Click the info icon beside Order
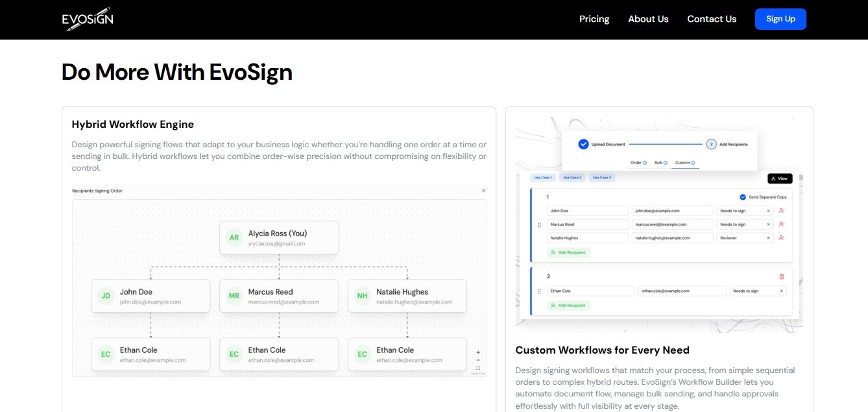 pyautogui.click(x=645, y=163)
